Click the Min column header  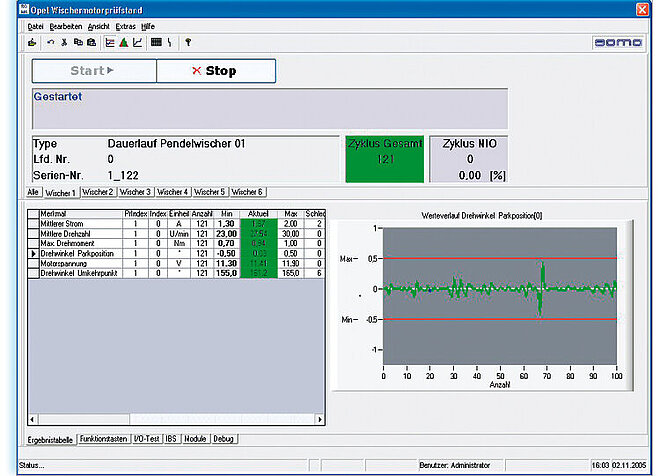[226, 214]
